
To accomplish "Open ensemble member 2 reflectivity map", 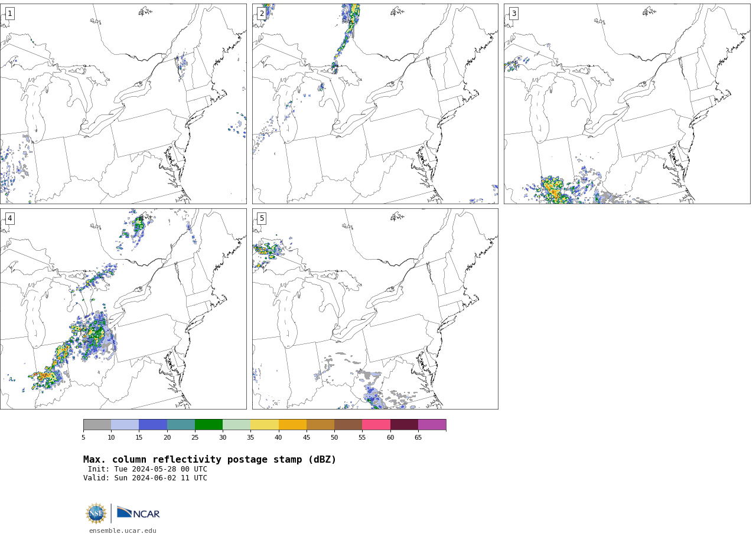I will pyautogui.click(x=375, y=104).
